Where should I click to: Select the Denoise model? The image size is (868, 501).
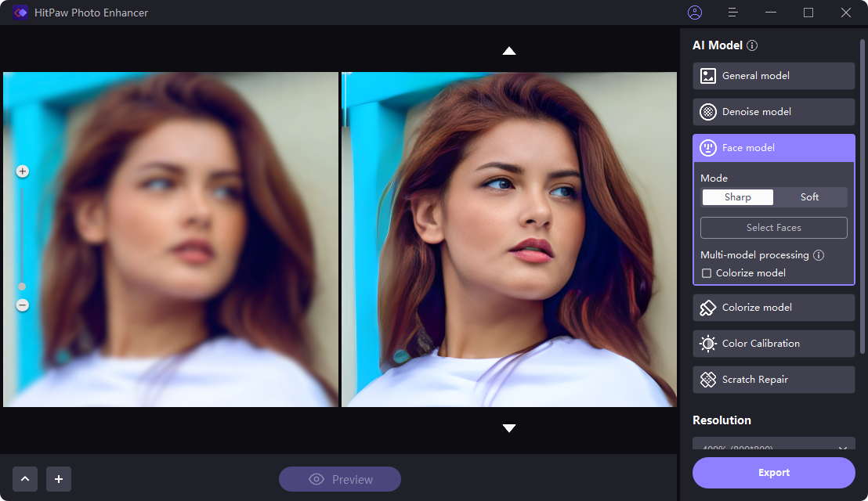[772, 111]
